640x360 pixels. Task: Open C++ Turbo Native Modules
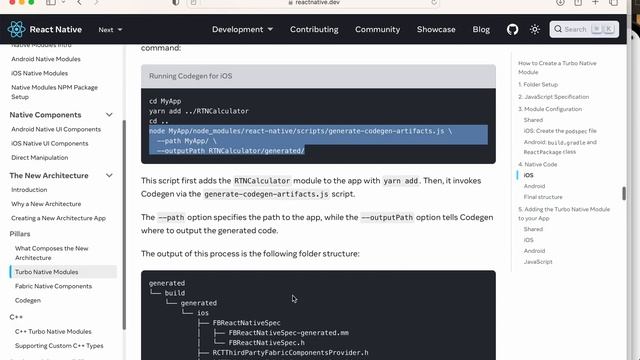[x=53, y=332]
